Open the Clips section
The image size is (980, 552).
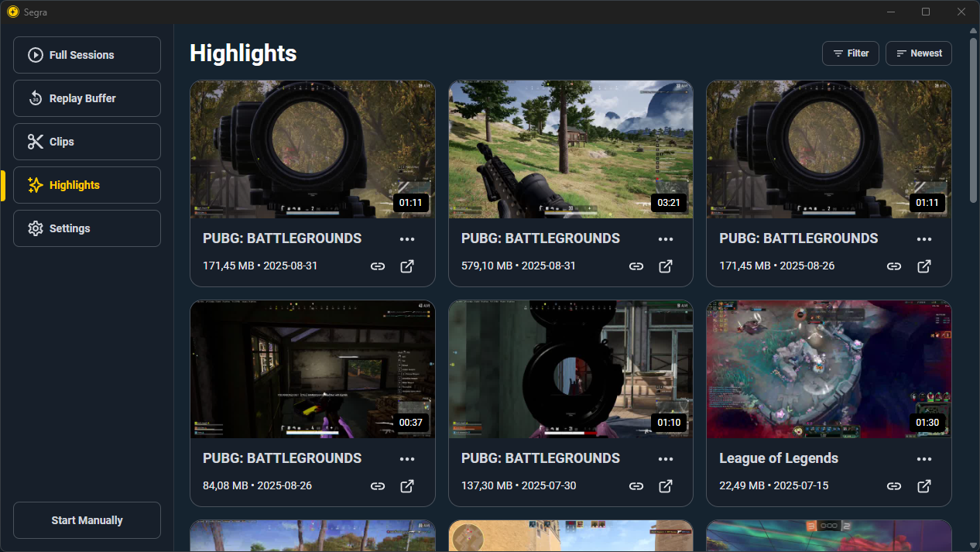pos(87,142)
